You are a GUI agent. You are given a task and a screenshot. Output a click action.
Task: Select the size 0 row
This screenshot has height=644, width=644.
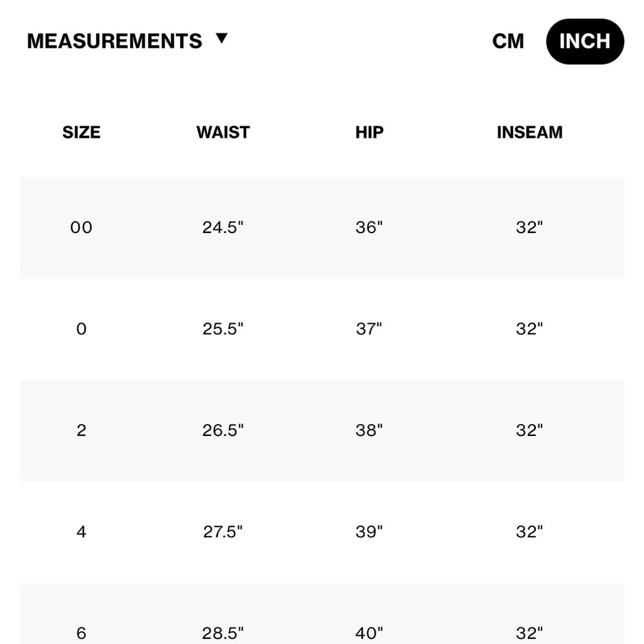pyautogui.click(x=322, y=329)
